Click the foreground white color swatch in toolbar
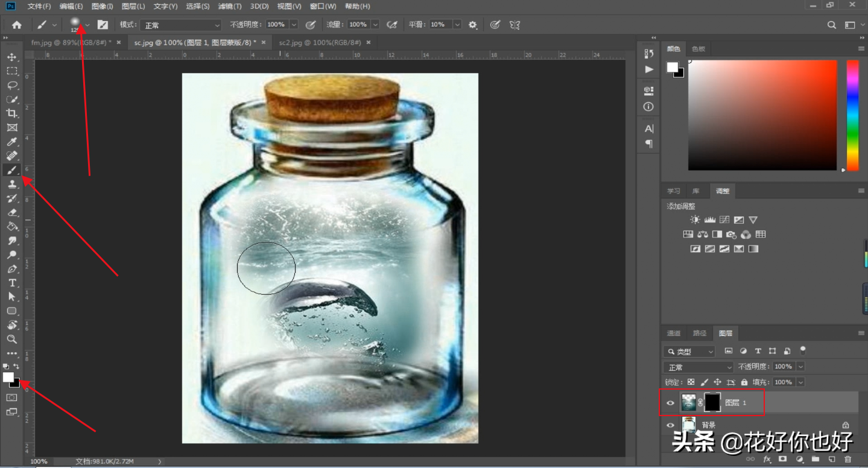Image resolution: width=868 pixels, height=468 pixels. [x=8, y=377]
